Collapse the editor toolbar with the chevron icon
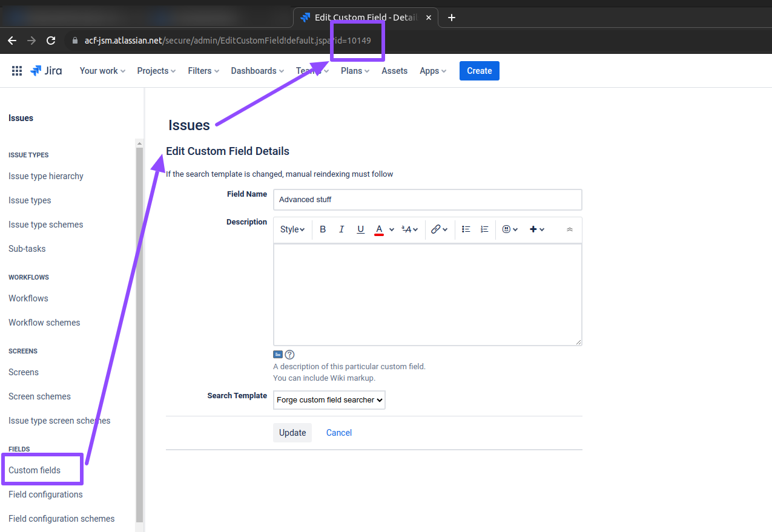Viewport: 772px width, 532px height. tap(569, 229)
